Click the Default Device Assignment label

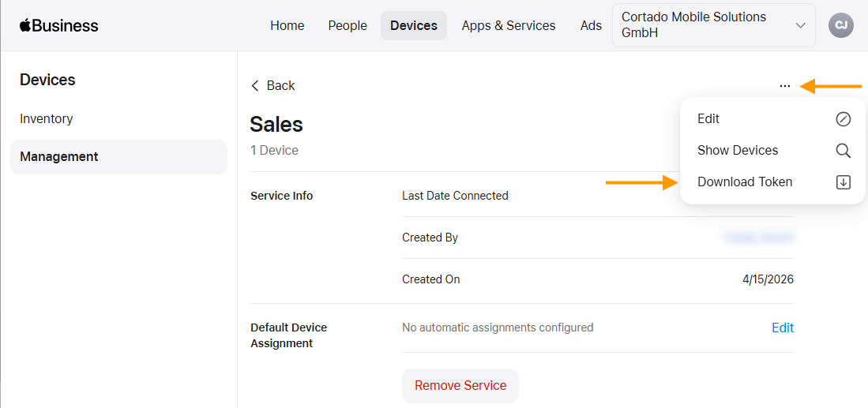tap(289, 335)
